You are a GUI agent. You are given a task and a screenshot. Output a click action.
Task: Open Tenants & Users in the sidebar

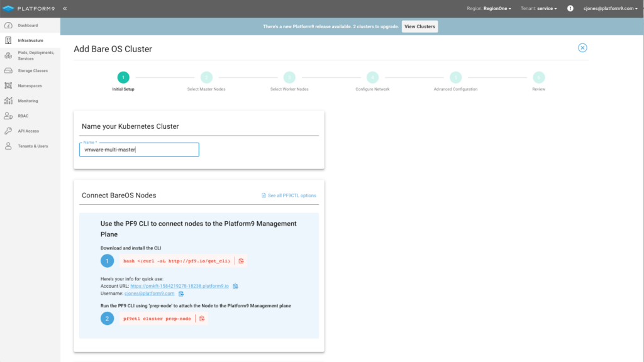(x=30, y=146)
